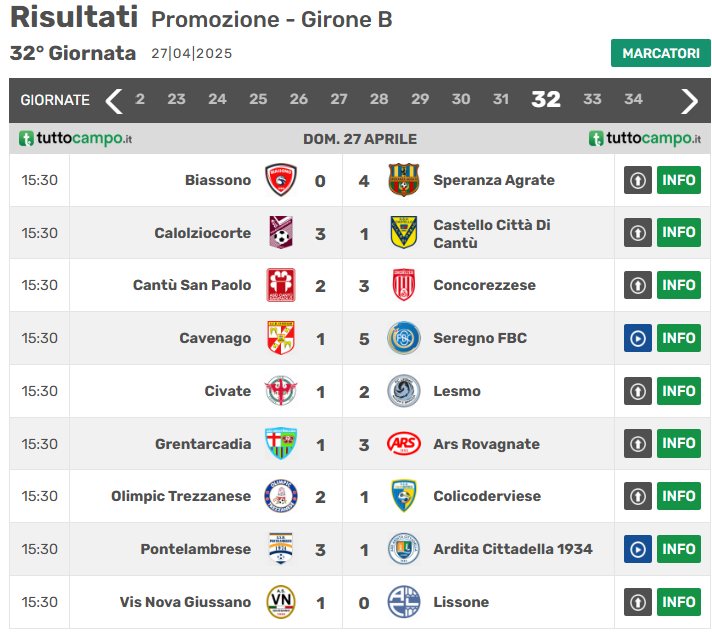Play video for Pontelambrese vs Ardita Cittadella
This screenshot has height=640, width=712.
(638, 549)
